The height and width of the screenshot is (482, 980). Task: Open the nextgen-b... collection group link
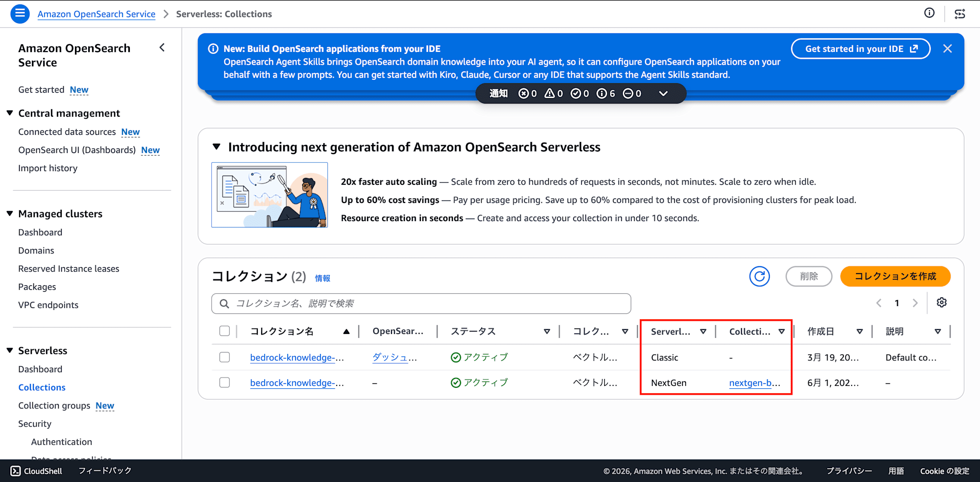tap(755, 383)
